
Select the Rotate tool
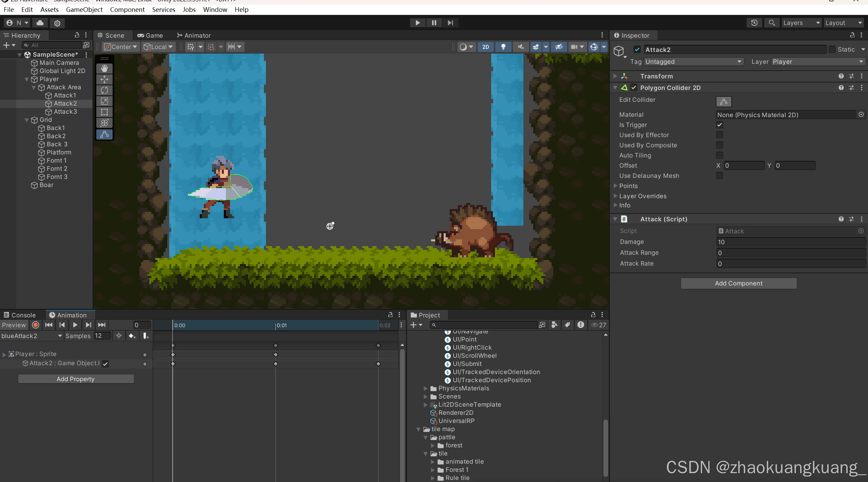tap(104, 90)
